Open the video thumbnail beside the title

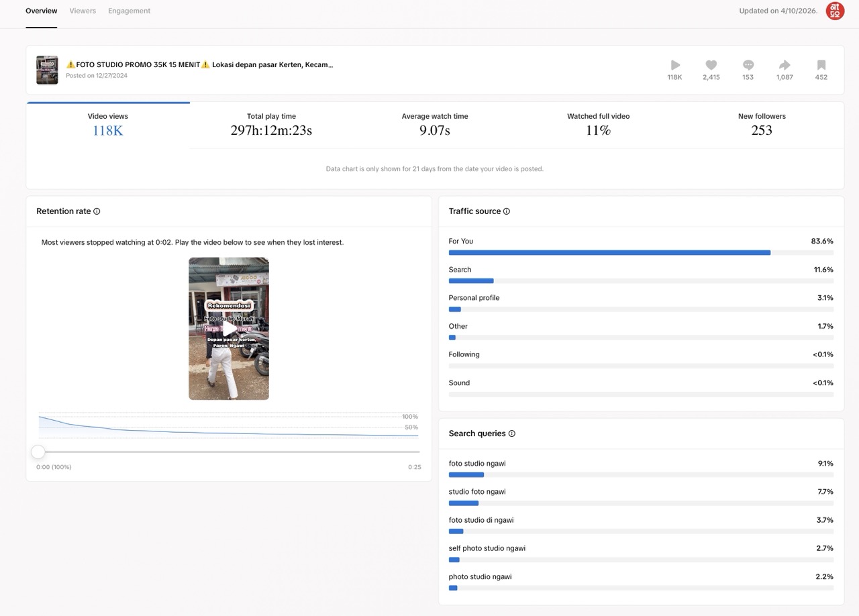(47, 70)
